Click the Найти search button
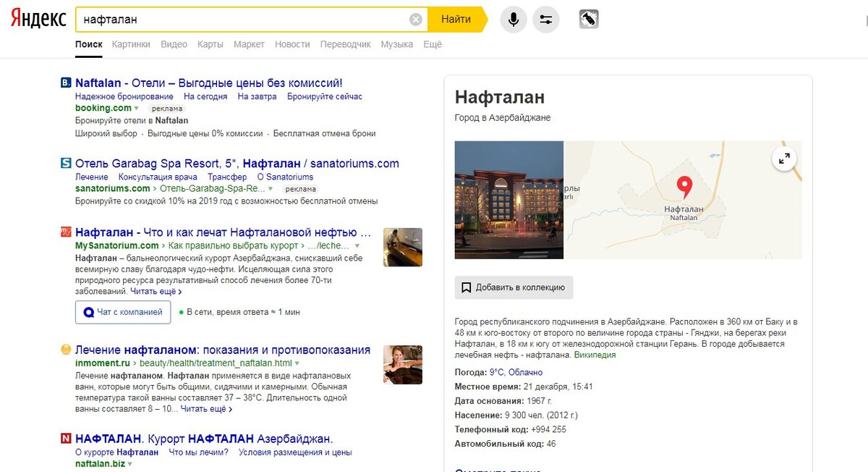This screenshot has height=472, width=868. click(x=457, y=20)
